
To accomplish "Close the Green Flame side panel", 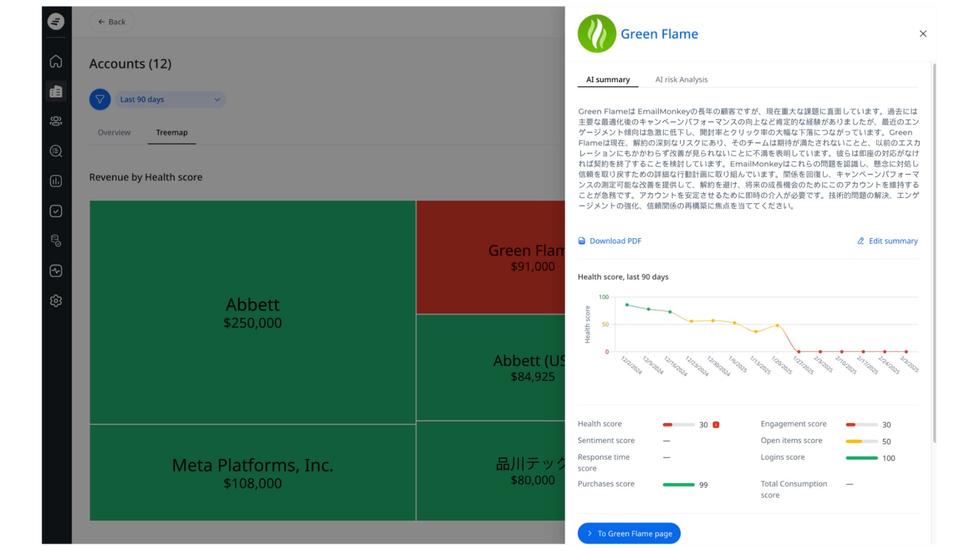I will (923, 34).
